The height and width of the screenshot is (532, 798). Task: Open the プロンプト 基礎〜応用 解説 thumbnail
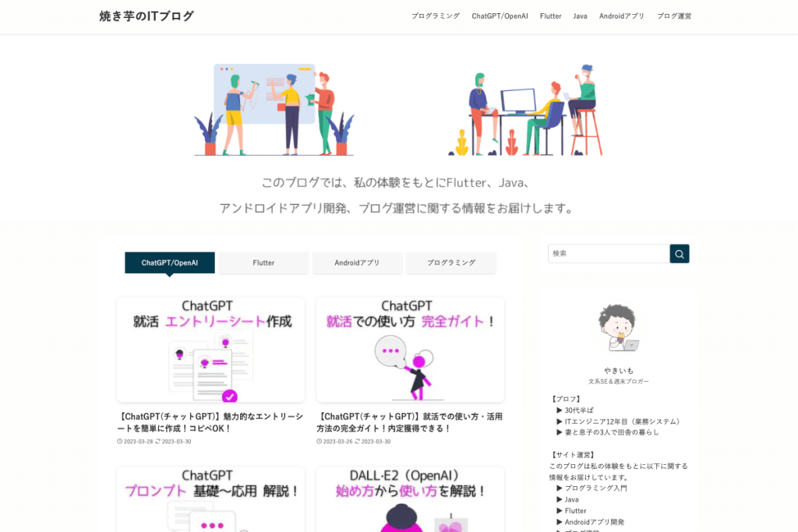[210, 499]
